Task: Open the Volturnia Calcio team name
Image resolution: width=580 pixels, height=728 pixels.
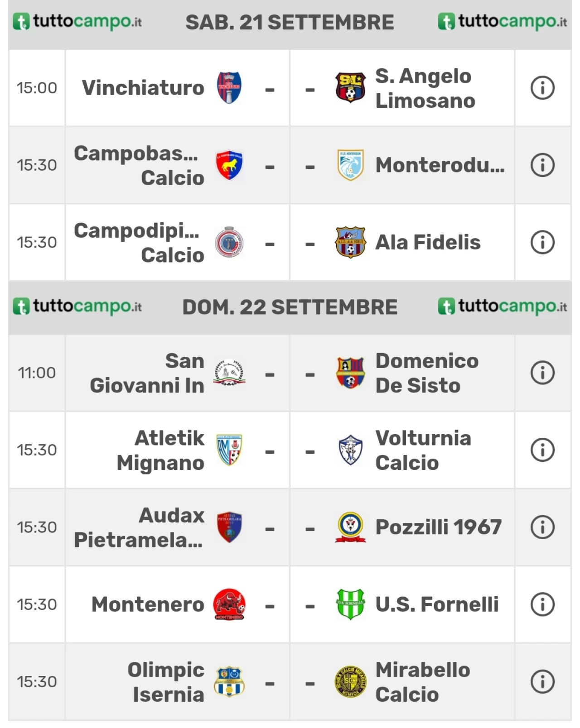Action: 423,450
